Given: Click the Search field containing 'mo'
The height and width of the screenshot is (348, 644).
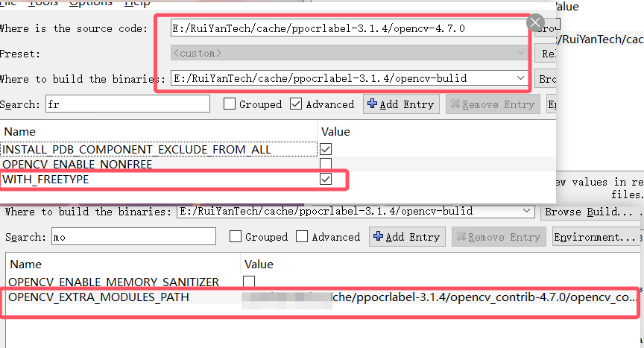Looking at the screenshot, I should point(133,237).
